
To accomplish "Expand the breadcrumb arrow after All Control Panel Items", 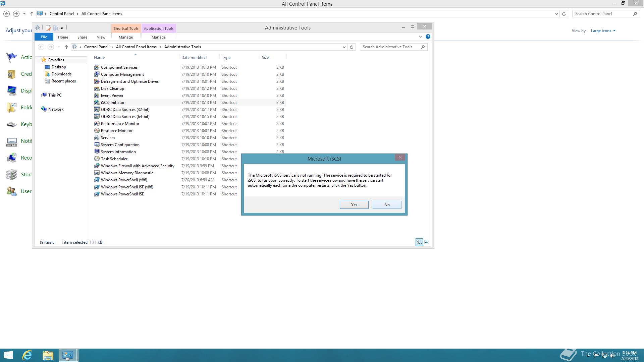I will click(x=160, y=47).
